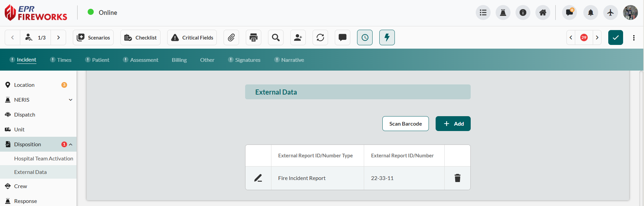This screenshot has width=644, height=206.
Task: Expand the NERIS sidebar section
Action: coord(70,100)
